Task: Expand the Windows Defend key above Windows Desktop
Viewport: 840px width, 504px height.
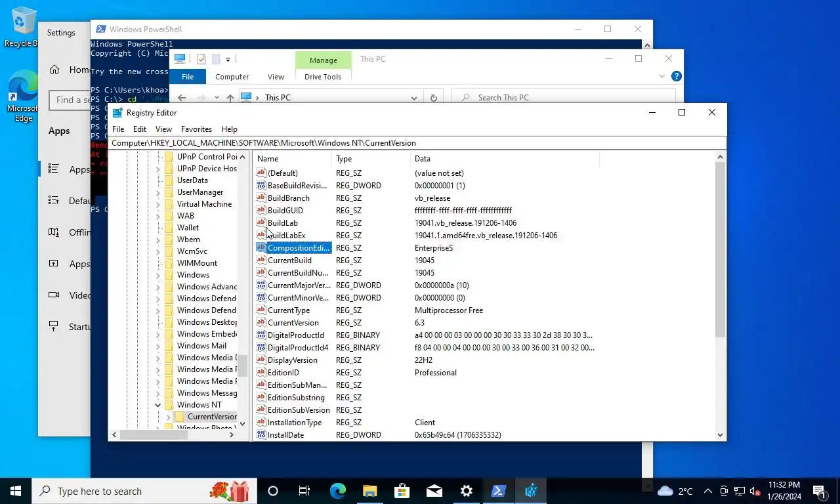Action: click(157, 310)
